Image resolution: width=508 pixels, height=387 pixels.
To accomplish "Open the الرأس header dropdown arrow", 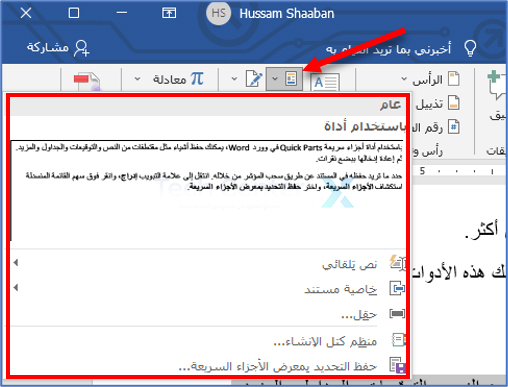I will coord(404,79).
